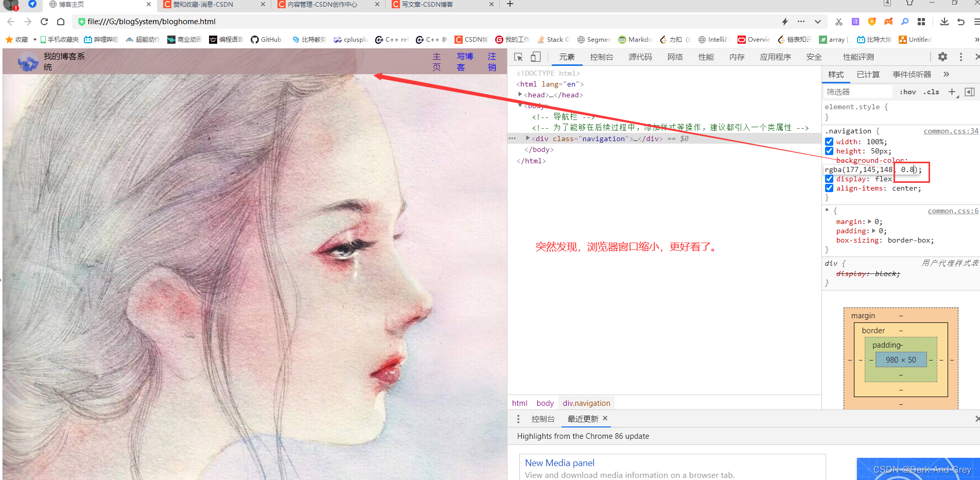This screenshot has height=480, width=980.
Task: Uncheck the width: 100% style property
Action: pyautogui.click(x=829, y=142)
